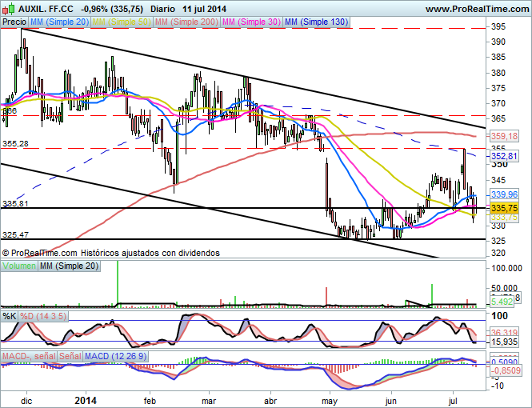Select the Precio label tab

coord(14,22)
